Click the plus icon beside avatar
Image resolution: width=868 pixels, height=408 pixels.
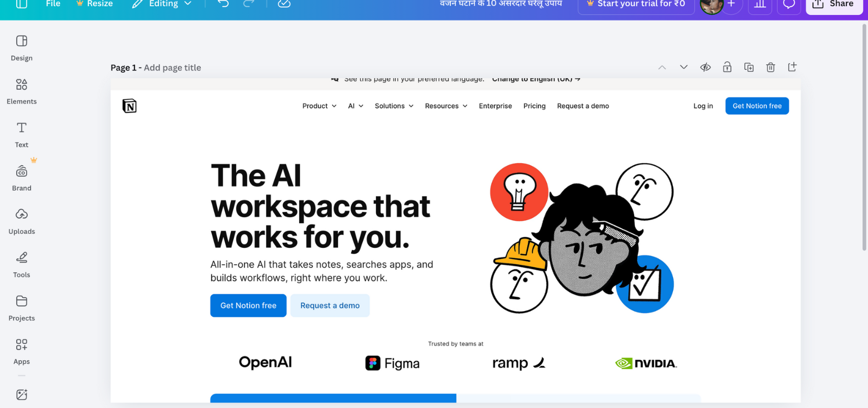pos(732,5)
